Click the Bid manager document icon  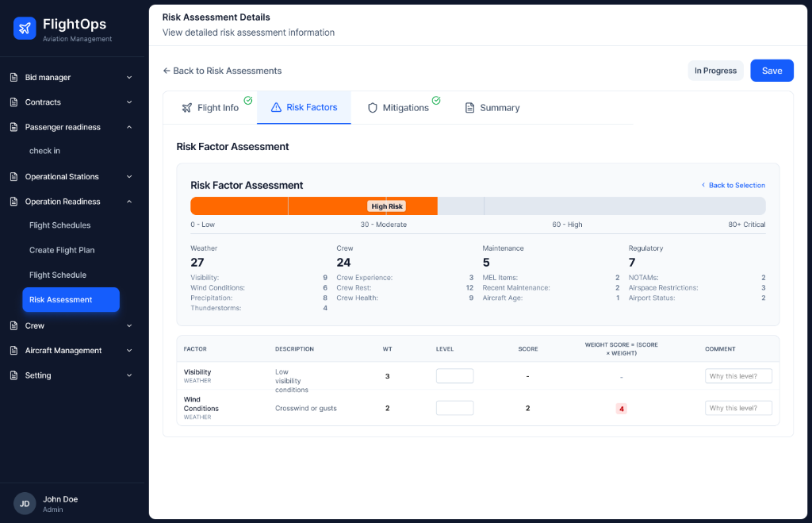(13, 78)
